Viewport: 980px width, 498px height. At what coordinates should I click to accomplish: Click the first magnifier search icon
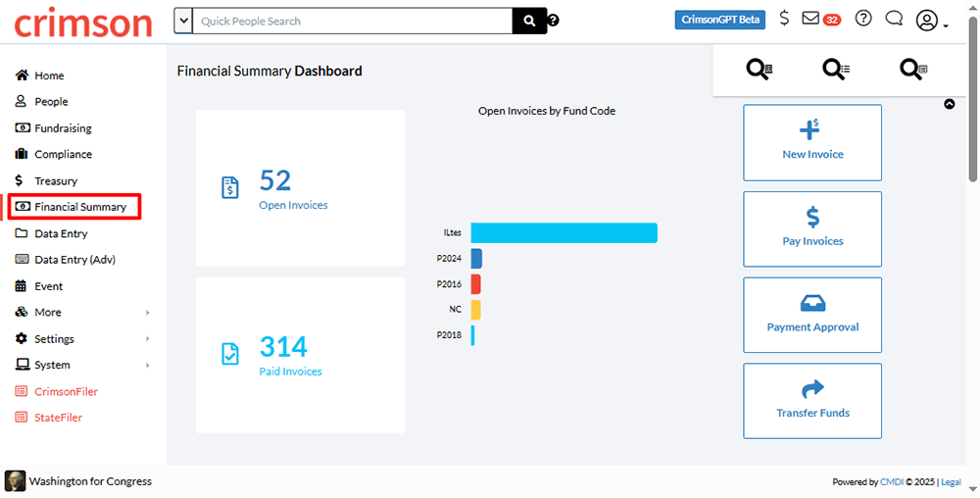[x=759, y=69]
